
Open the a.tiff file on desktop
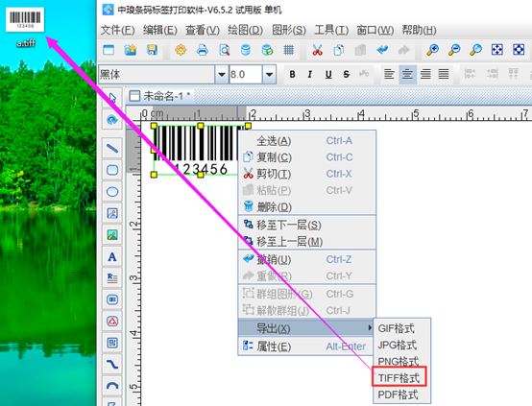click(x=25, y=27)
